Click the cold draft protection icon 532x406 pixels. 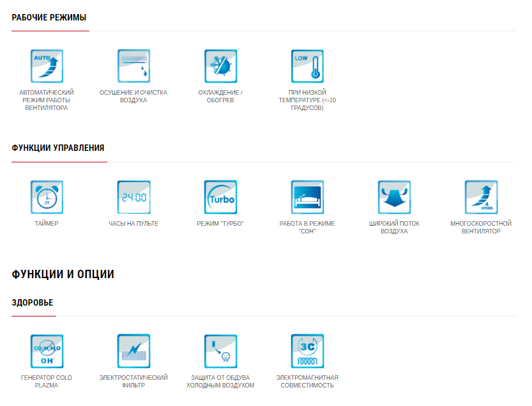click(220, 351)
